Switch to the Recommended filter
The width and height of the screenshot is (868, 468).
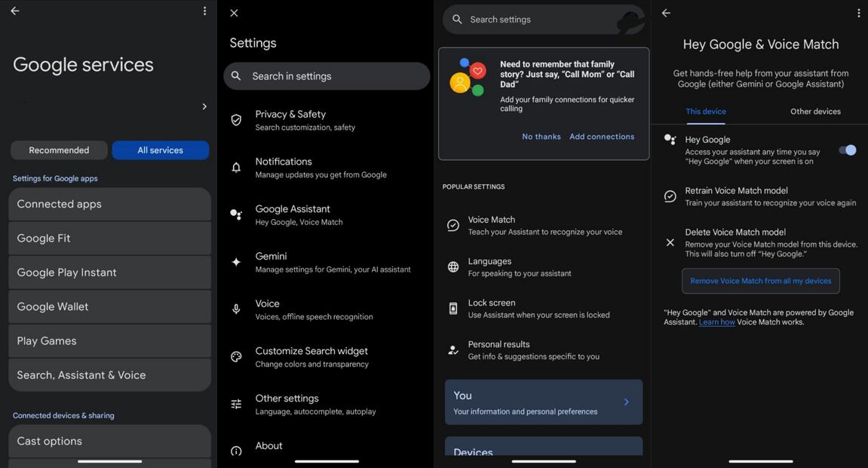(59, 149)
